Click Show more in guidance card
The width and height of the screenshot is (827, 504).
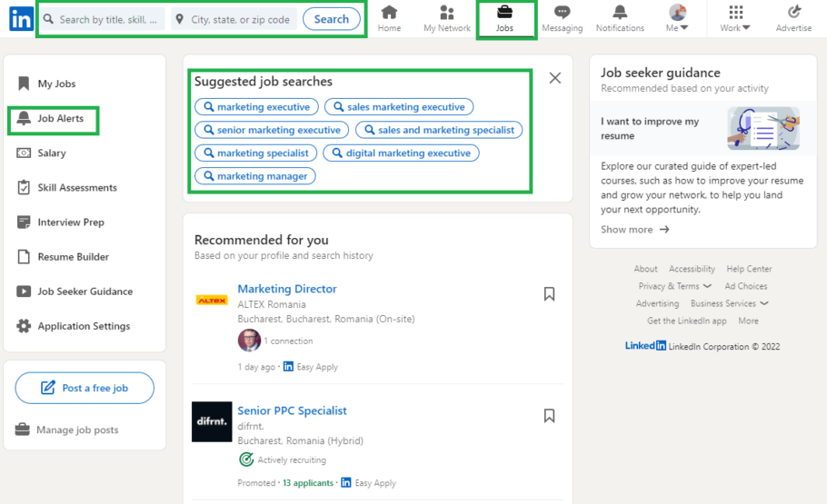[635, 230]
